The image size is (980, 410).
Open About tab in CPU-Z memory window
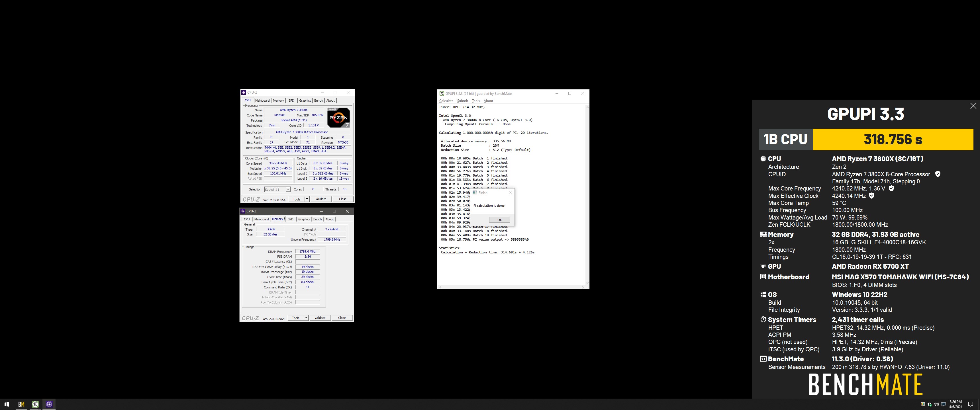(x=329, y=219)
